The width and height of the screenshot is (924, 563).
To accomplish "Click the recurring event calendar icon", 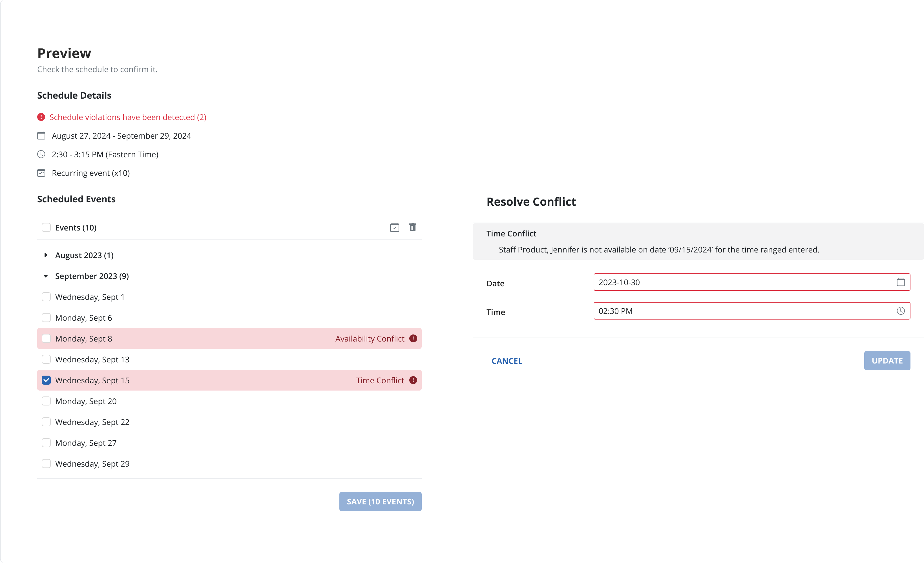I will [x=41, y=173].
